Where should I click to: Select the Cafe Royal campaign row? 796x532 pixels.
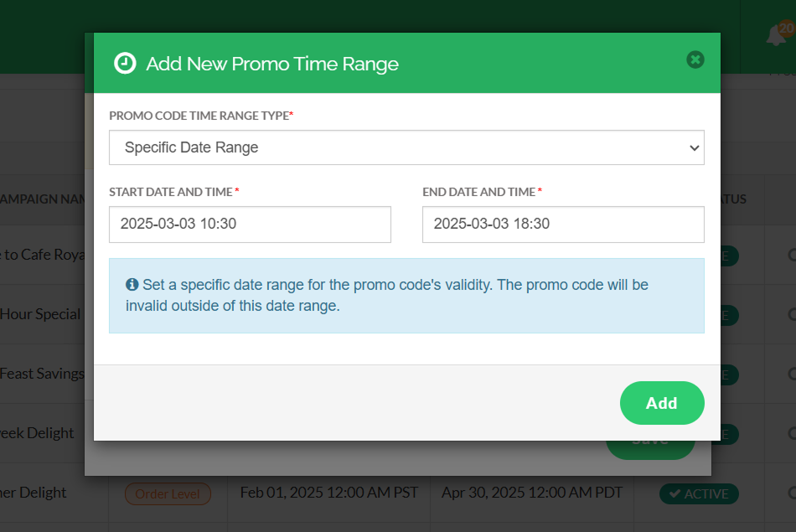click(44, 255)
